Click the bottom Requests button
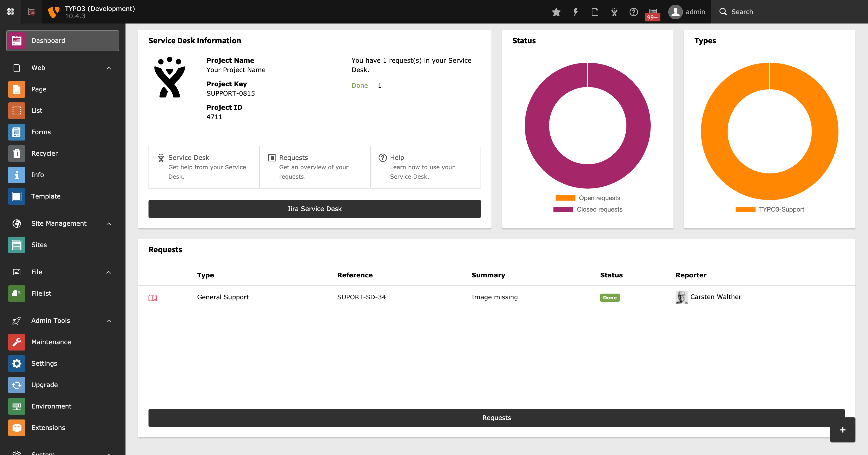Viewport: 868px width, 455px height. pos(496,418)
